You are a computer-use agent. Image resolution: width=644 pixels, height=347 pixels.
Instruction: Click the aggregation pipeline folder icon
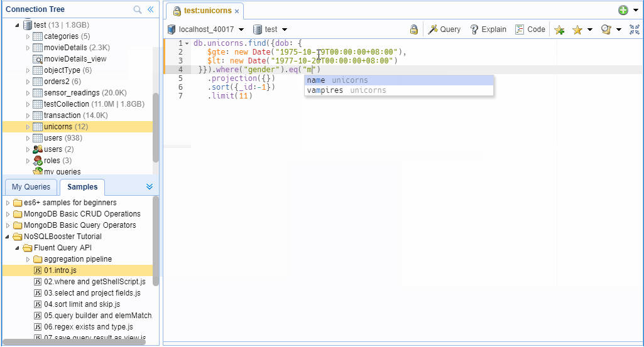coord(37,259)
